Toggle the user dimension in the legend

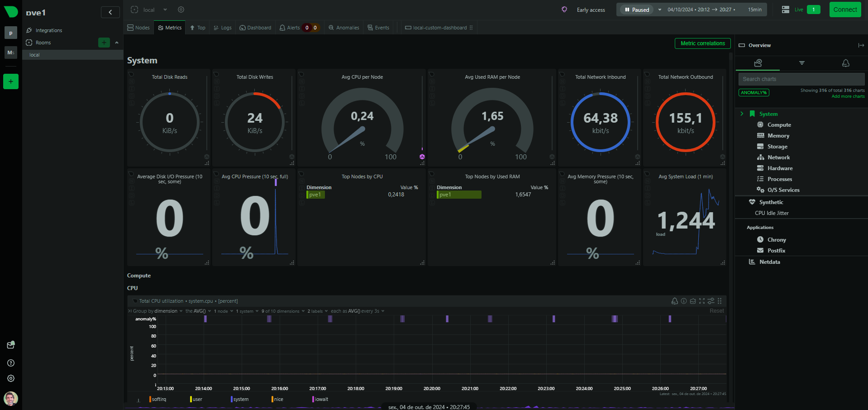click(x=196, y=399)
